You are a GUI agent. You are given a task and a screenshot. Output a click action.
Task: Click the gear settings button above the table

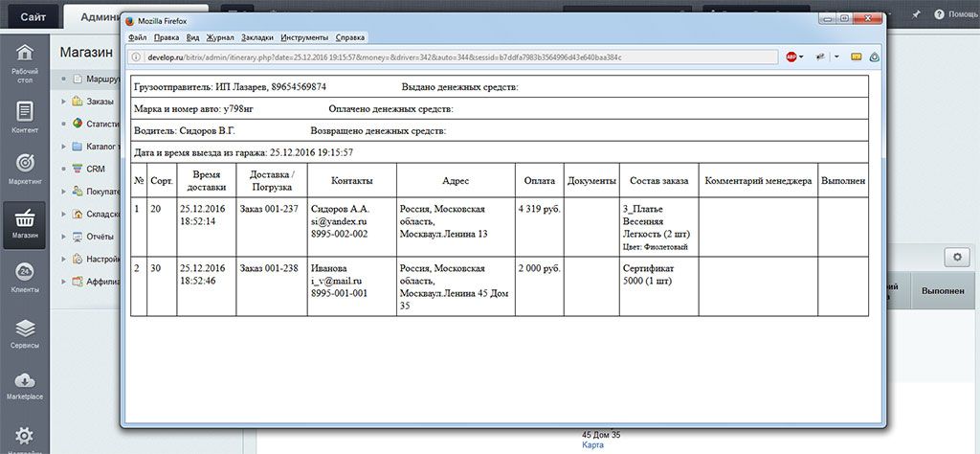coord(957,257)
